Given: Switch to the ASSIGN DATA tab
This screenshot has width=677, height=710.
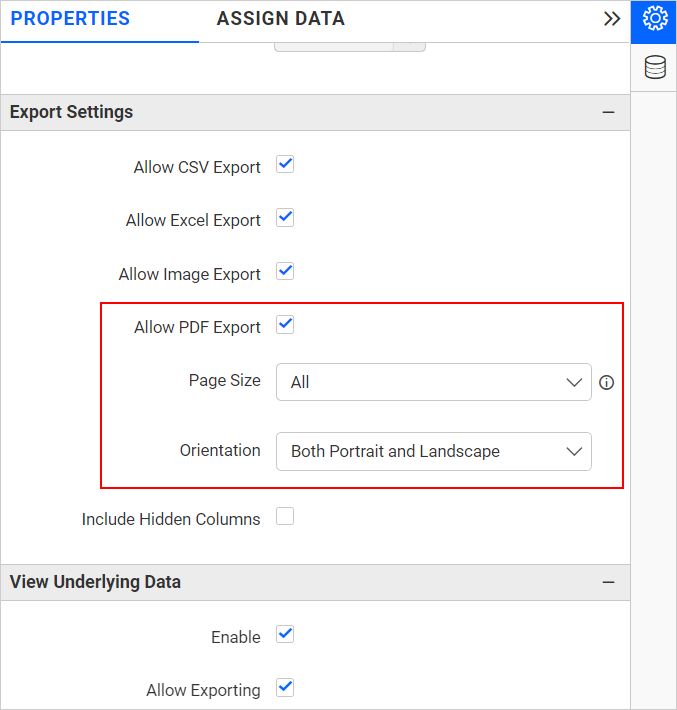Looking at the screenshot, I should 281,19.
